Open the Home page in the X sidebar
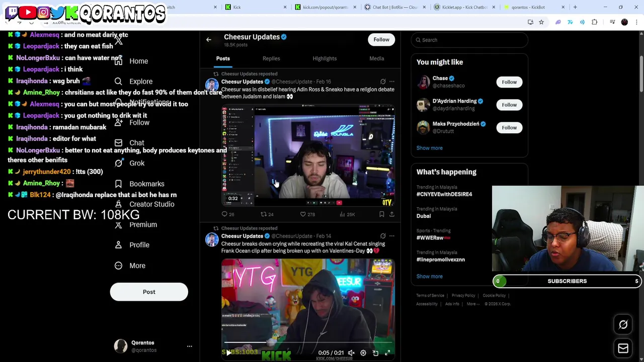 coord(131,61)
